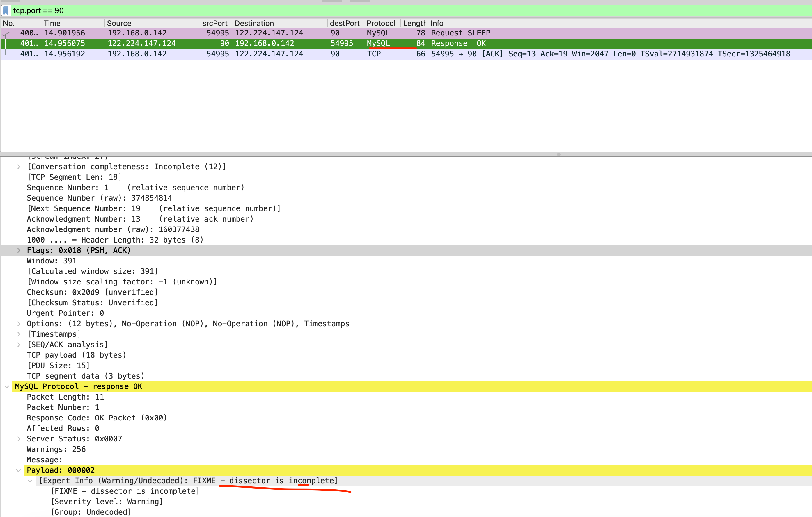Viewport: 812px width, 517px height.
Task: Collapse the Payload: 000002 item
Action: coord(19,470)
